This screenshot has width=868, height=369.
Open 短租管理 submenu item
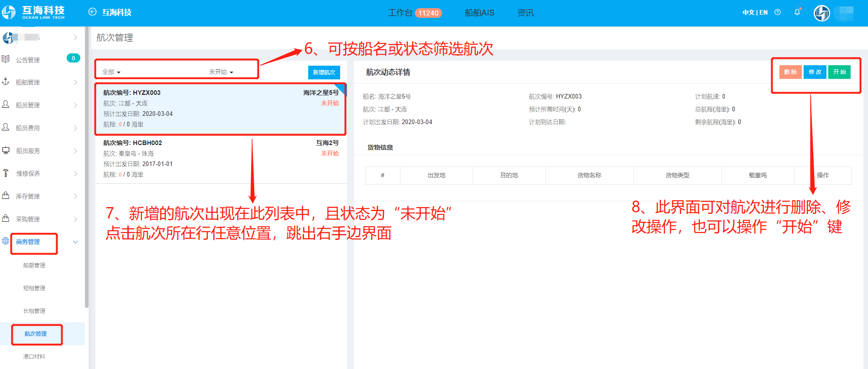point(34,288)
